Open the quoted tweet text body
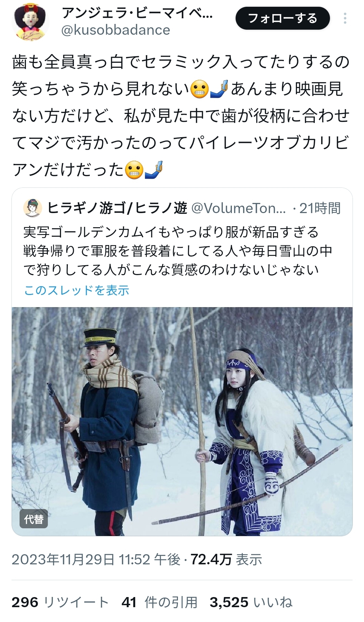The image size is (364, 622). [x=178, y=251]
